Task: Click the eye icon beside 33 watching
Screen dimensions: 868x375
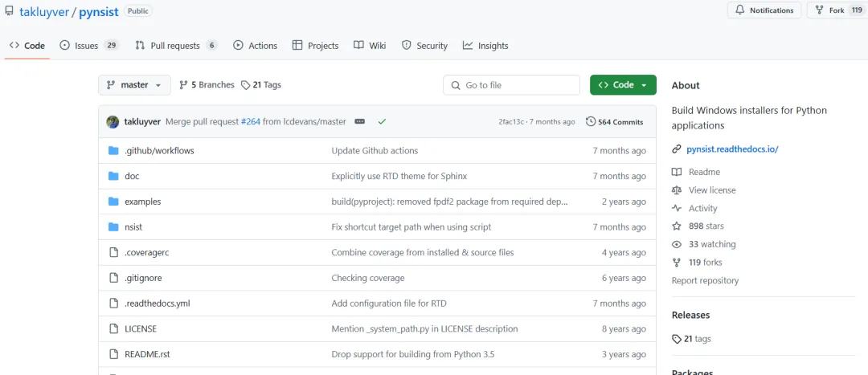Action: [677, 244]
